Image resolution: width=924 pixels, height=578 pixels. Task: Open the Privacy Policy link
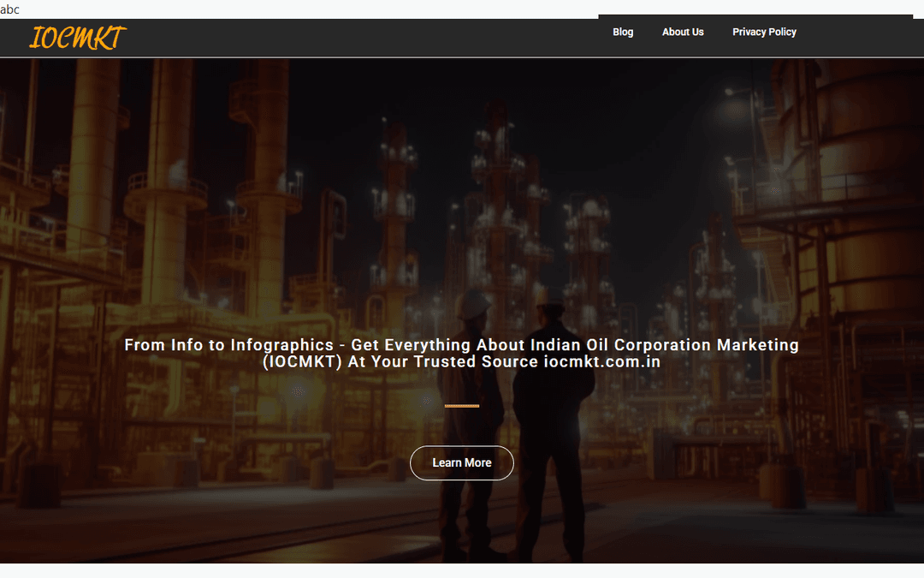[764, 32]
